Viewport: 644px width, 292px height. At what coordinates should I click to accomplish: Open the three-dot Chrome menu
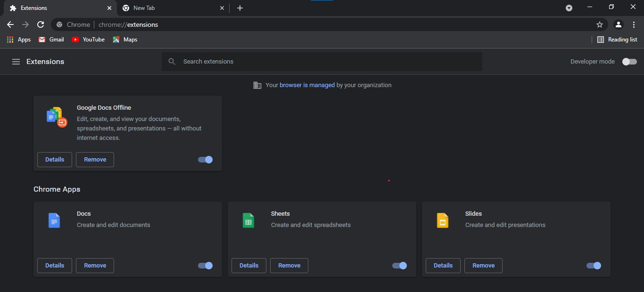point(634,24)
